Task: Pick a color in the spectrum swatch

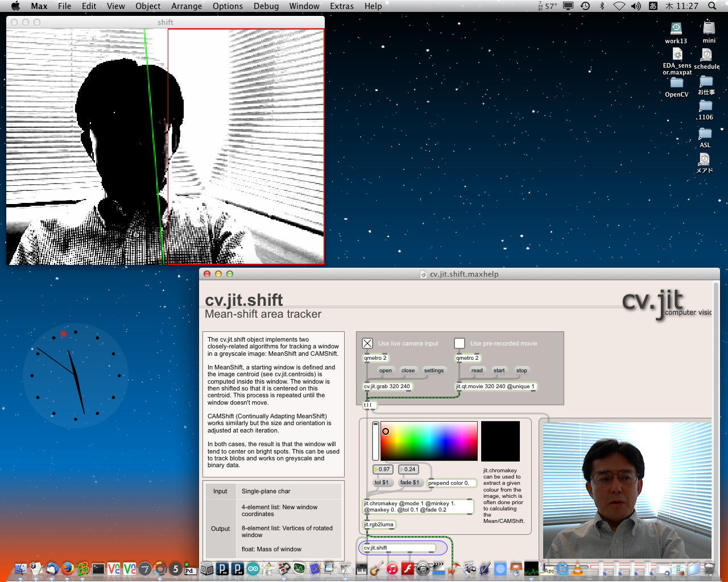Action: pos(429,440)
